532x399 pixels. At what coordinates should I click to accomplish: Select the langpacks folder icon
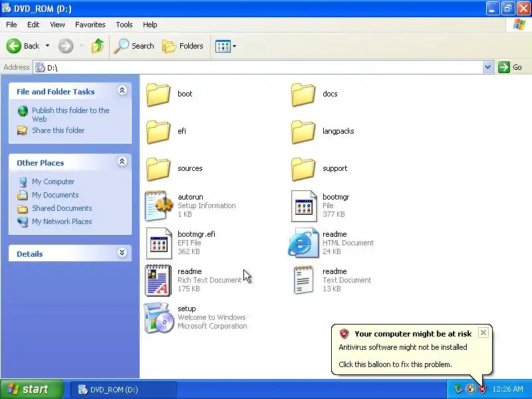coord(303,132)
